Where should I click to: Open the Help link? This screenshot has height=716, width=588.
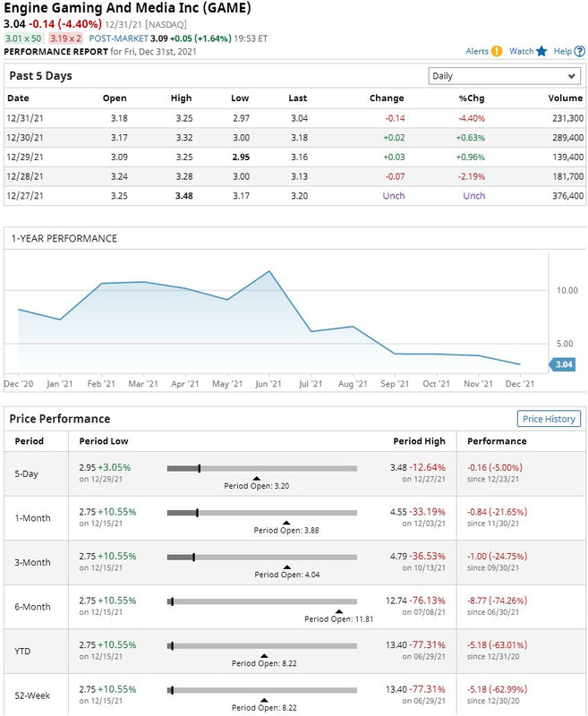[x=562, y=51]
